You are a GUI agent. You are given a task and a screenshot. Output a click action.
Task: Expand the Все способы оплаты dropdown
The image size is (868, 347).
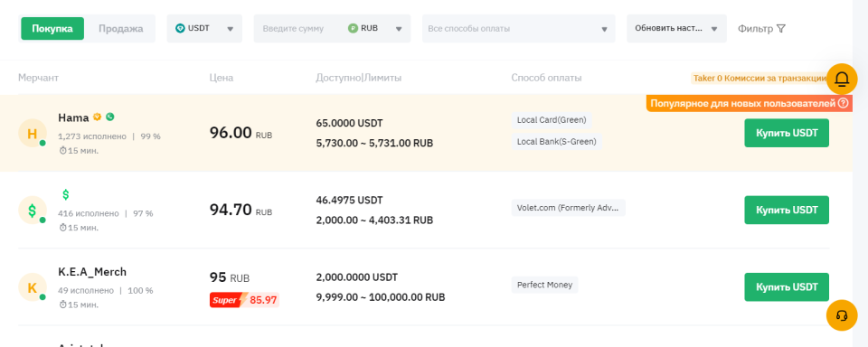pyautogui.click(x=519, y=29)
